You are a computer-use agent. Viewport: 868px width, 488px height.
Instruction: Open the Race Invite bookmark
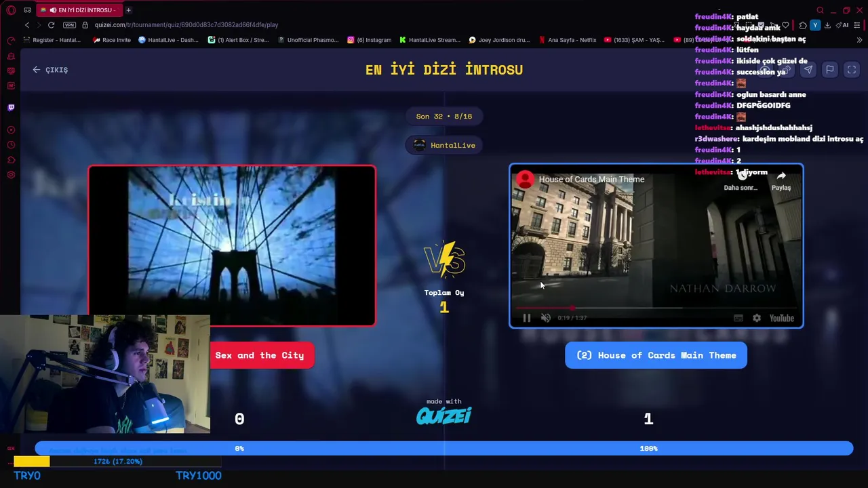click(x=112, y=40)
